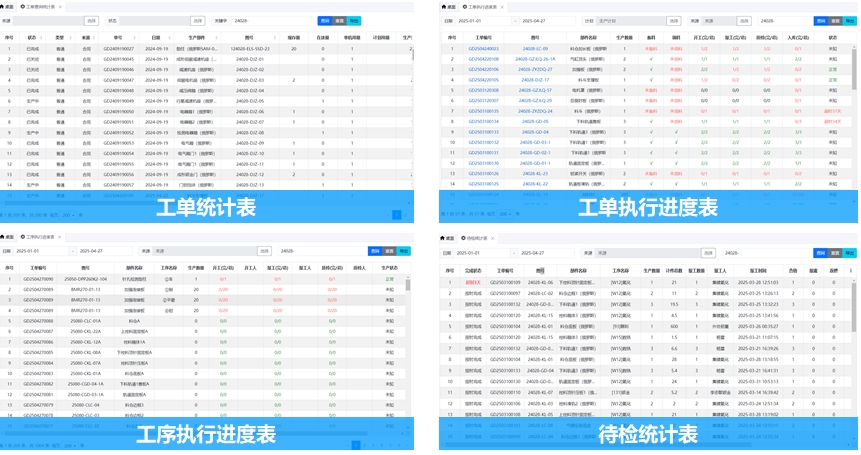861x455 pixels.
Task: Click end date 2025-04-27 in 工单执行进度表 panel
Action: coord(546,21)
